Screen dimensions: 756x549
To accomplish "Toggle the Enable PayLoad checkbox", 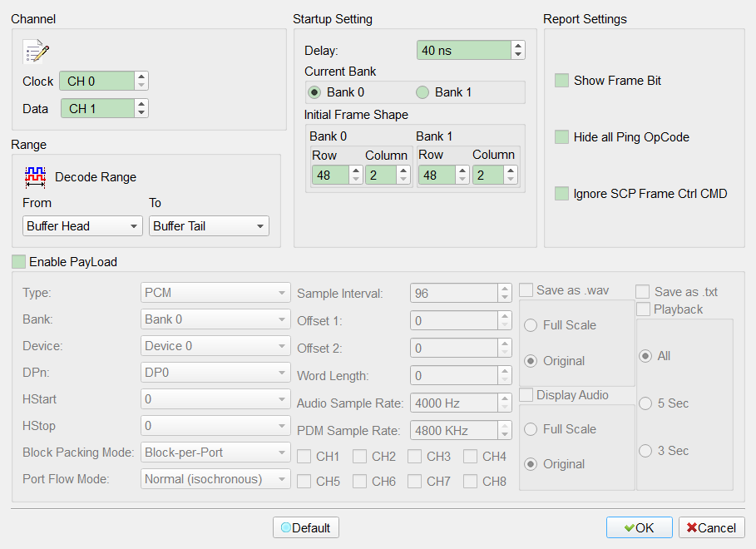I will coord(19,261).
